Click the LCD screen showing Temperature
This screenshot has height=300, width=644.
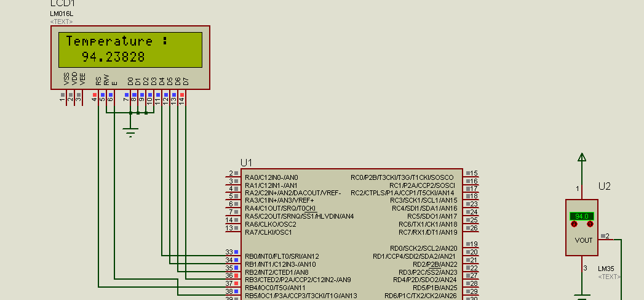tap(130, 49)
